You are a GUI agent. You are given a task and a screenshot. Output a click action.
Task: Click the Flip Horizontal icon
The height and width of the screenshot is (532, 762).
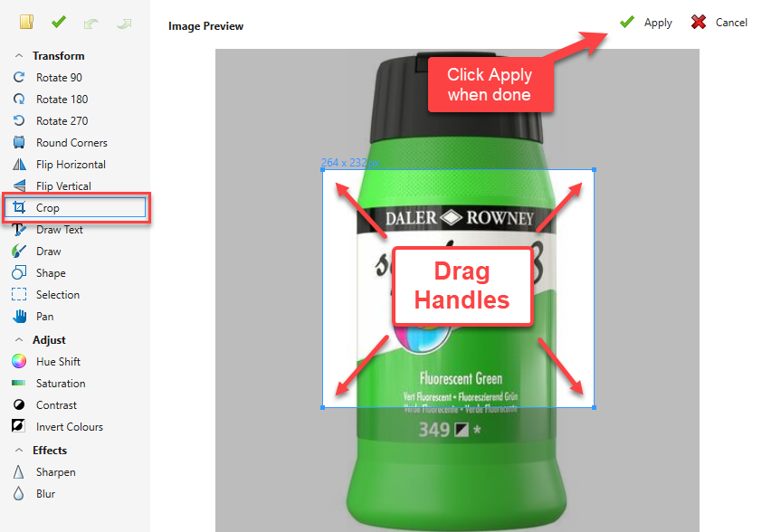point(19,165)
